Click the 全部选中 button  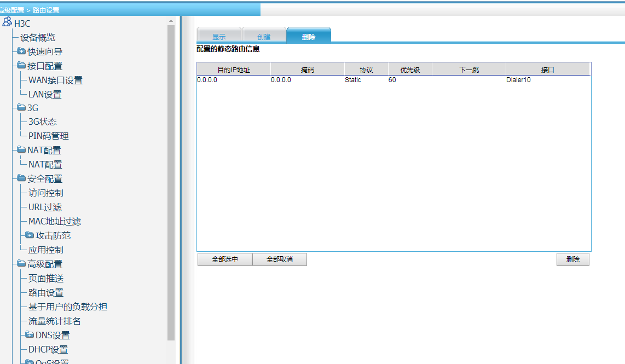225,259
